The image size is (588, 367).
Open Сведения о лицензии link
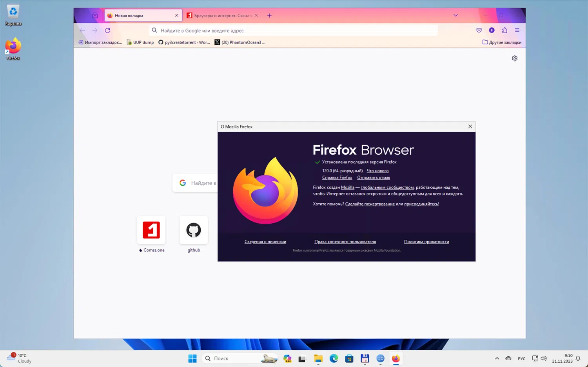265,242
